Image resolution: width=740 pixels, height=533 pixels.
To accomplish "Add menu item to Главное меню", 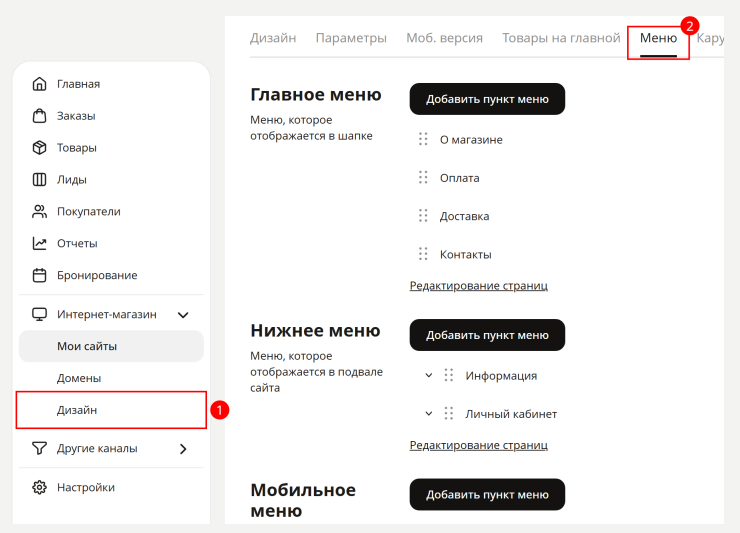I will [487, 99].
